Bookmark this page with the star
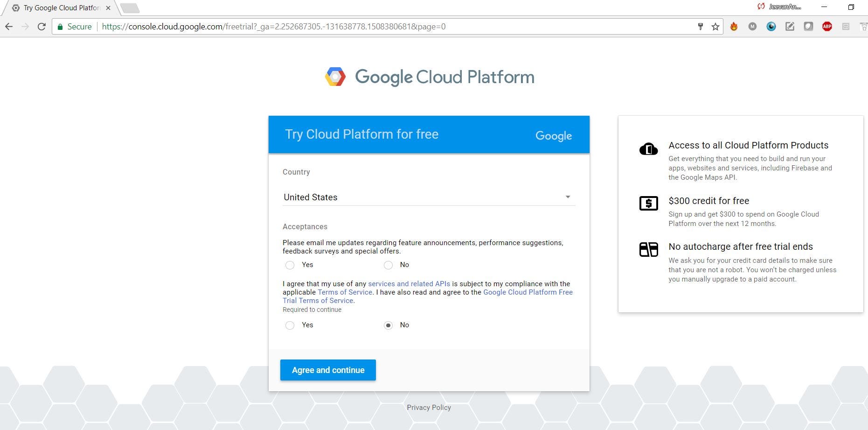Image resolution: width=868 pixels, height=430 pixels. point(715,27)
